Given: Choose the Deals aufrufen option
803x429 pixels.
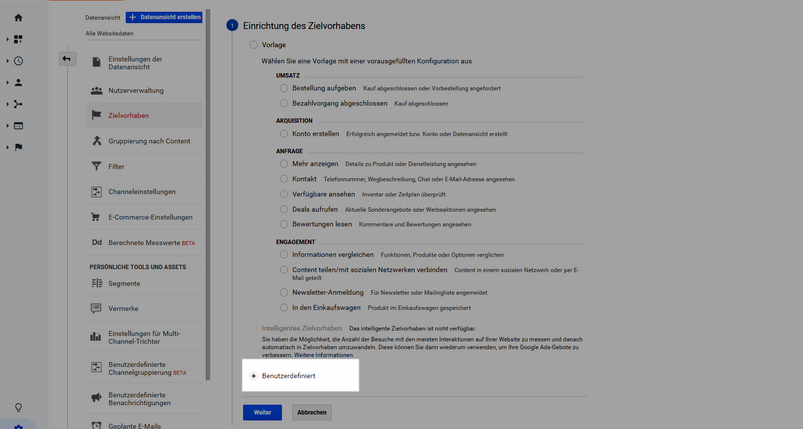Looking at the screenshot, I should 284,209.
